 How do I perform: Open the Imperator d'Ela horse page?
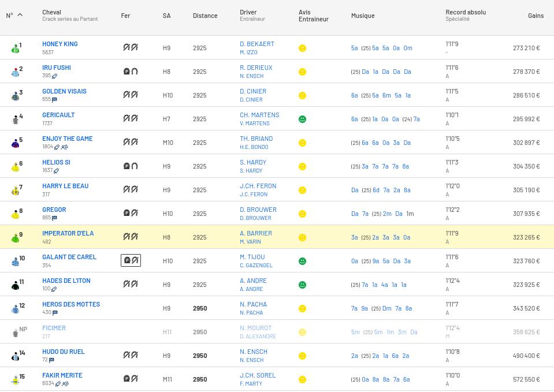click(x=68, y=233)
